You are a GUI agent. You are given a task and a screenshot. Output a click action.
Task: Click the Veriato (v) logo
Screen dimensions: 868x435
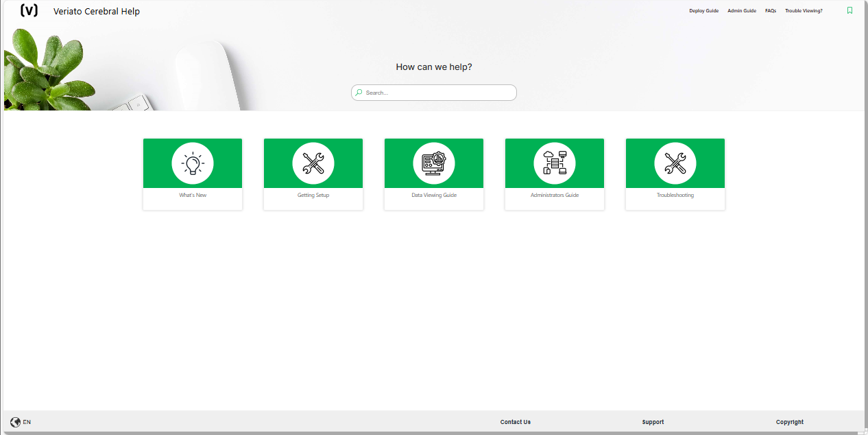[29, 10]
